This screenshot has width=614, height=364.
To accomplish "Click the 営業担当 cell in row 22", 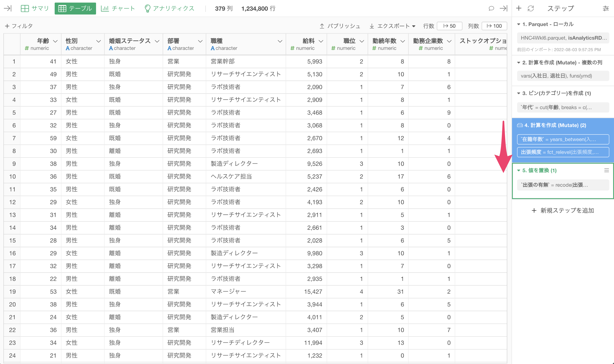I will click(246, 330).
